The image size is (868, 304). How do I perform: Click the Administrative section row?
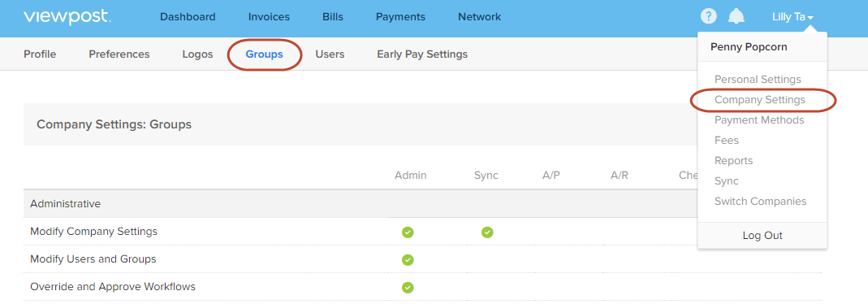click(361, 204)
